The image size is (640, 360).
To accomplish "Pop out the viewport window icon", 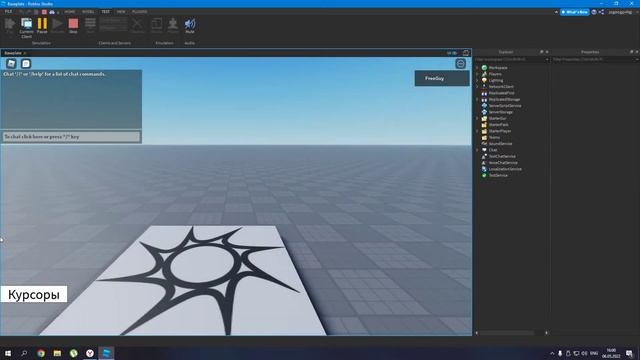I will 466,53.
